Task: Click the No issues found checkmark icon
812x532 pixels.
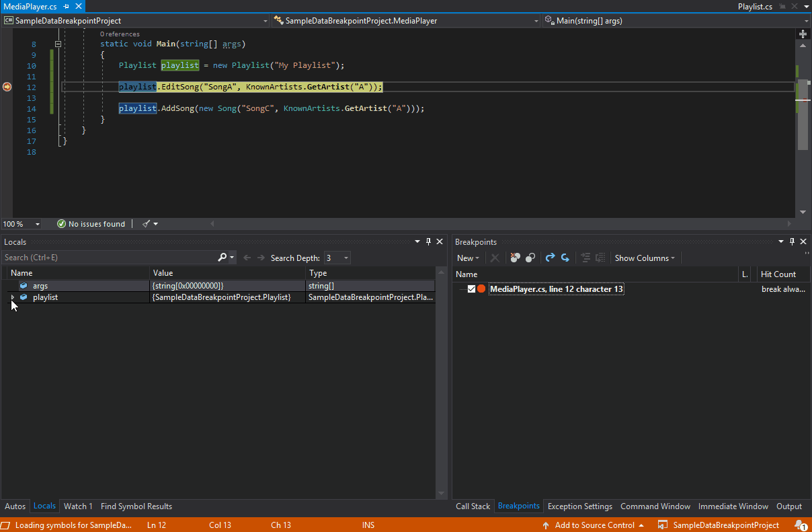Action: (x=61, y=223)
